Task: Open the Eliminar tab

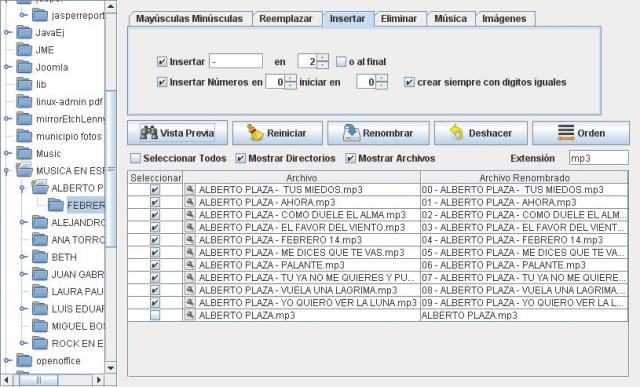Action: tap(399, 19)
